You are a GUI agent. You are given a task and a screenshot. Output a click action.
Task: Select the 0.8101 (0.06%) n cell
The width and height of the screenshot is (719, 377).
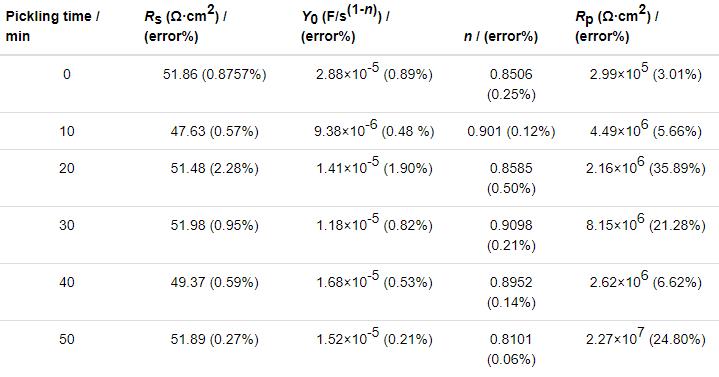click(x=511, y=349)
